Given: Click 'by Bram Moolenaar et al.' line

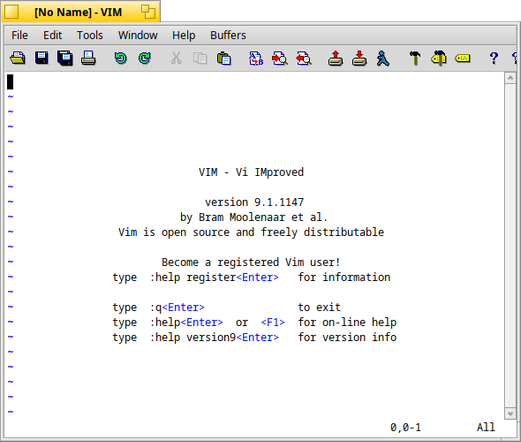Looking at the screenshot, I should click(x=254, y=217).
